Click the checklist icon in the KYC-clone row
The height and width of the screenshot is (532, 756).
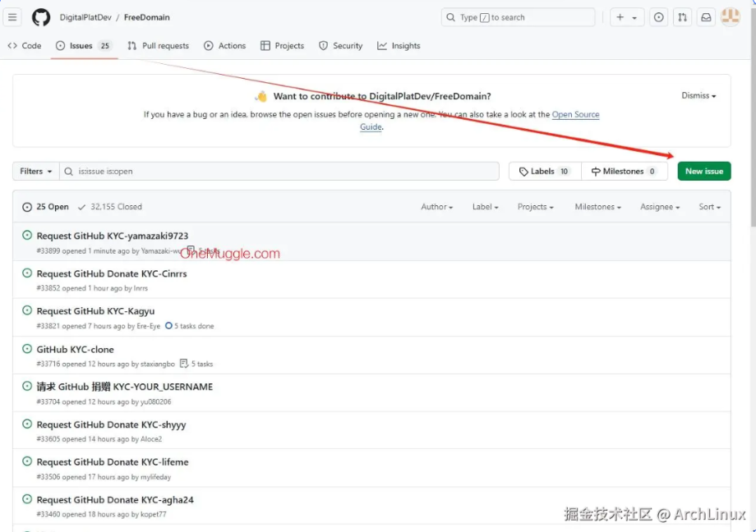pos(184,364)
